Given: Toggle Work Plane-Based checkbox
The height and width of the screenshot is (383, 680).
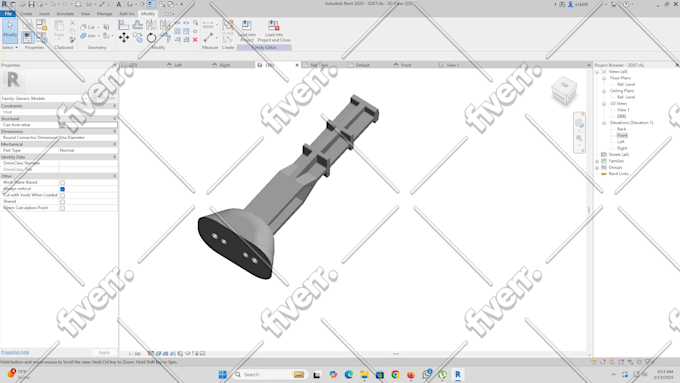Looking at the screenshot, I should point(62,183).
